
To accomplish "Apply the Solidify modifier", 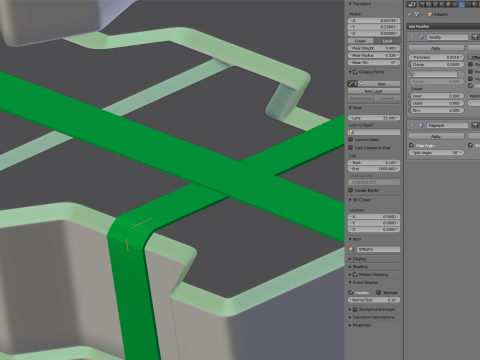I will pyautogui.click(x=436, y=48).
